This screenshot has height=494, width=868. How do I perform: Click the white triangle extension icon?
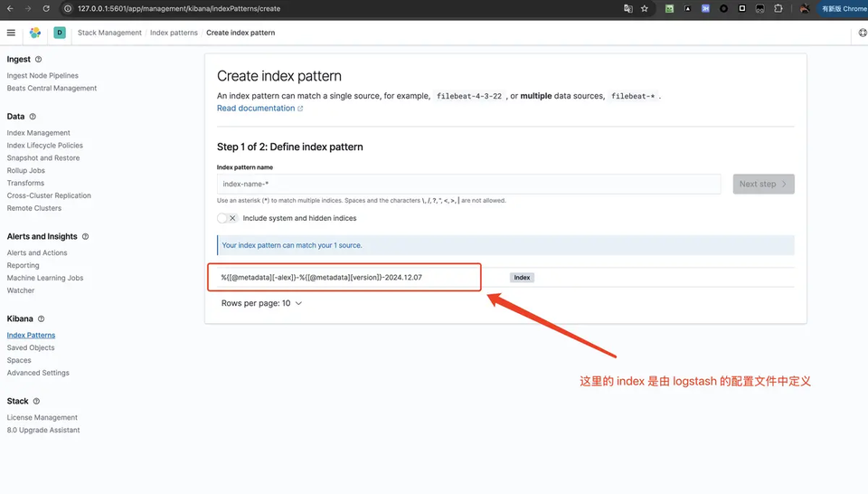pos(687,8)
